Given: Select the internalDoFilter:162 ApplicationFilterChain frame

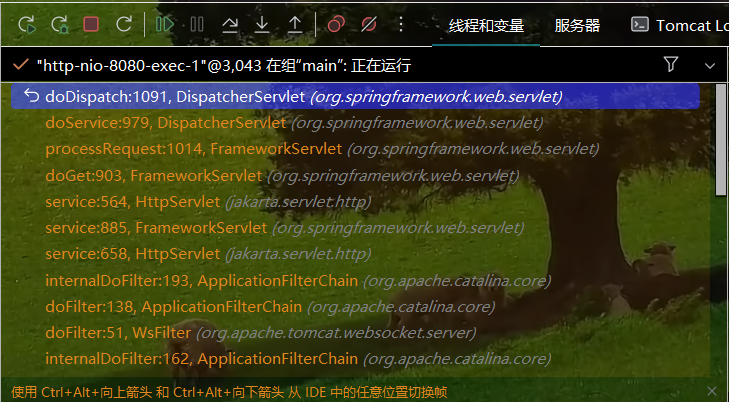Looking at the screenshot, I should 355,359.
